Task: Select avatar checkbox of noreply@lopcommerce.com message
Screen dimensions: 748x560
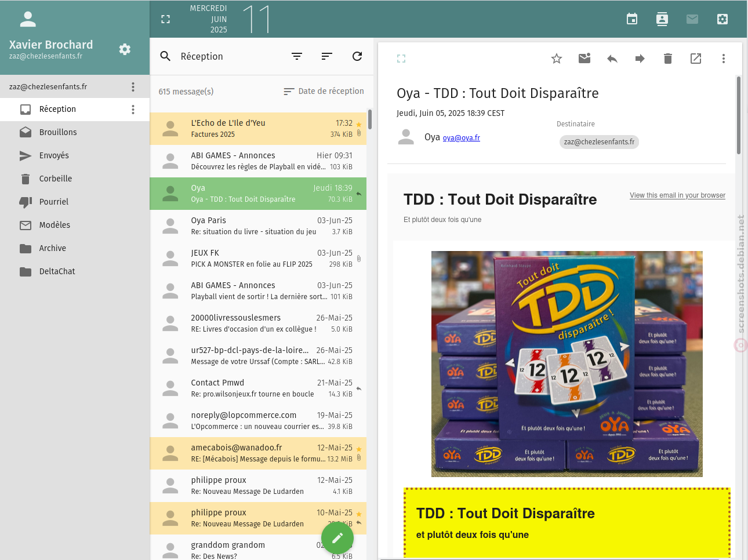Action: coord(170,421)
